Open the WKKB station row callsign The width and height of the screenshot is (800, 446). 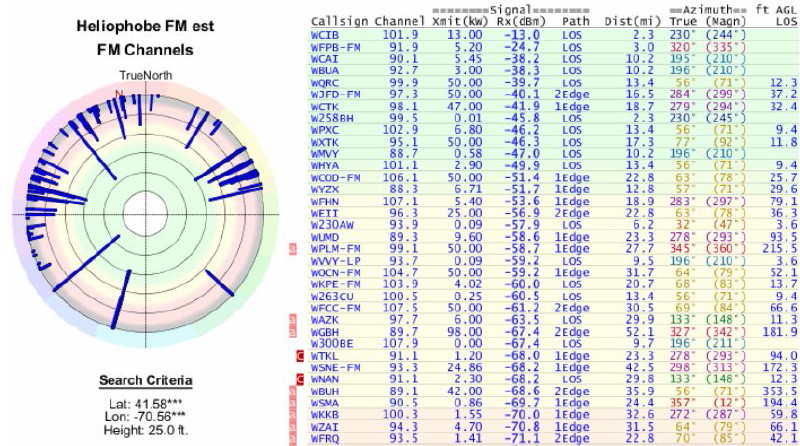[325, 413]
